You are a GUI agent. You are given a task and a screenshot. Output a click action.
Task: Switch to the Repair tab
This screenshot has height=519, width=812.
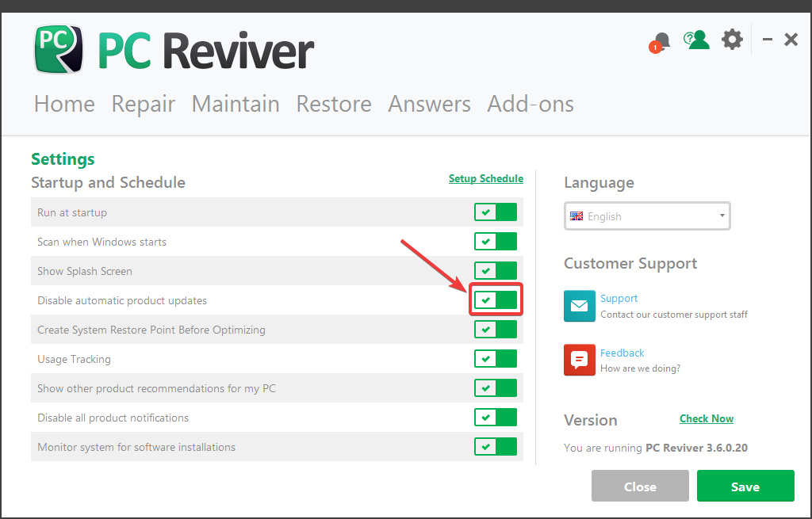pos(143,104)
